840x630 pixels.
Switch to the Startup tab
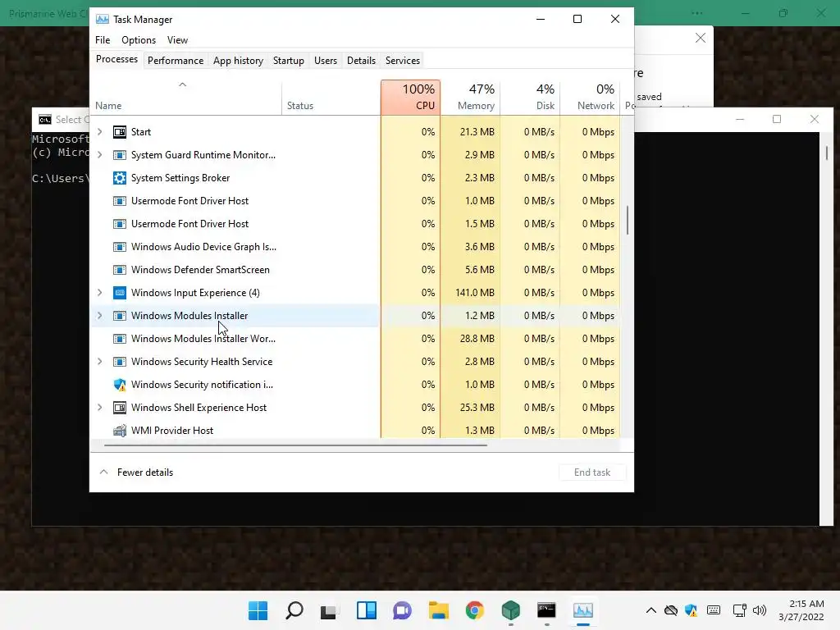(288, 61)
